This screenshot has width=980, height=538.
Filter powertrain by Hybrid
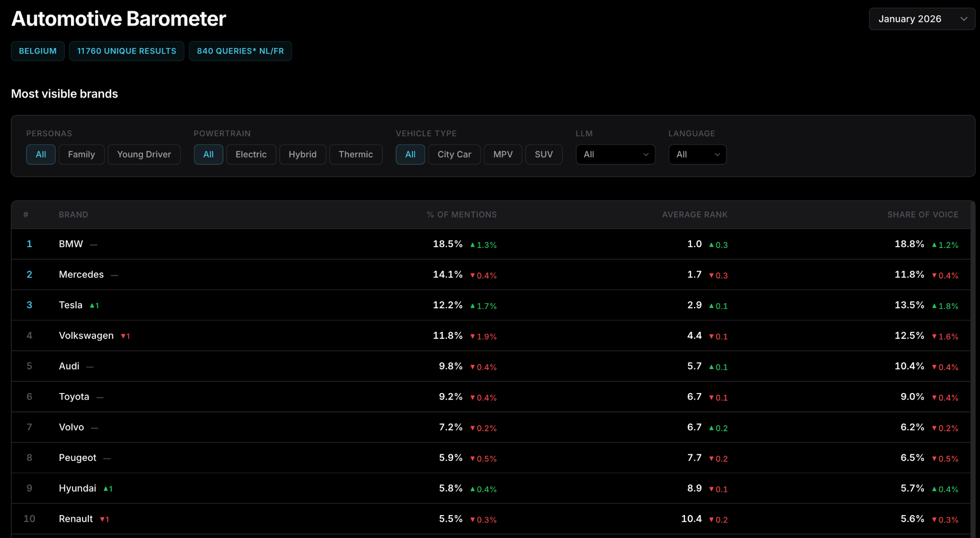pyautogui.click(x=303, y=154)
